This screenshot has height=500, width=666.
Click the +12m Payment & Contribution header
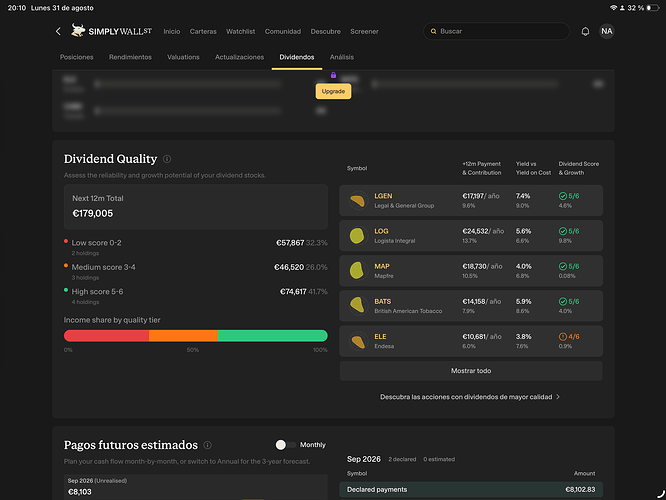(482, 168)
